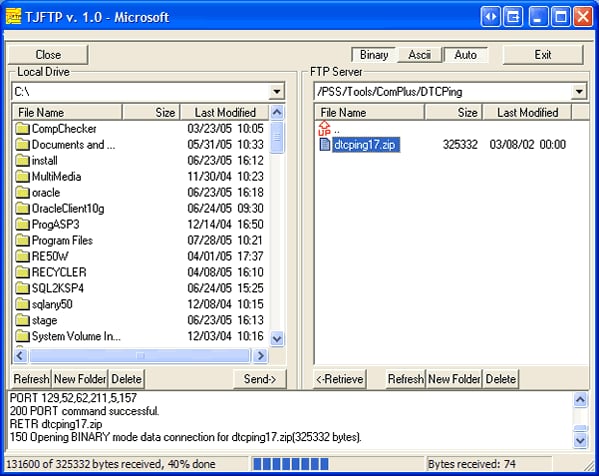The width and height of the screenshot is (599, 476).
Task: Click the double-arrow title bar button
Action: point(491,17)
